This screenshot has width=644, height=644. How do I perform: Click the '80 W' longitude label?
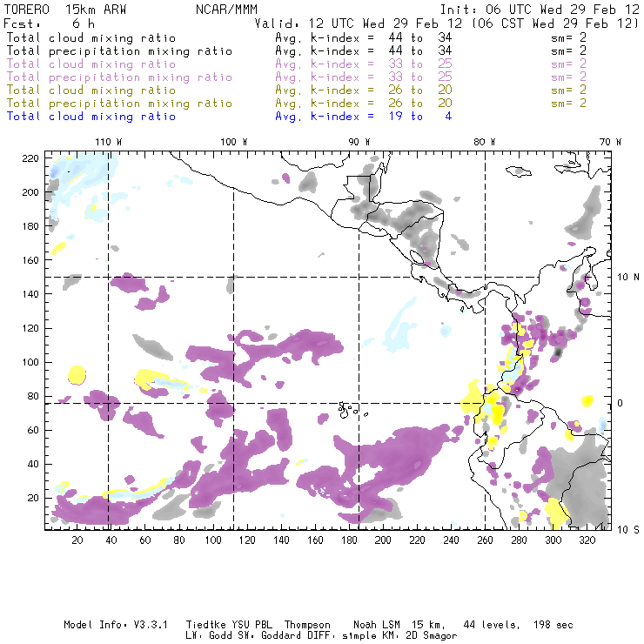(485, 142)
